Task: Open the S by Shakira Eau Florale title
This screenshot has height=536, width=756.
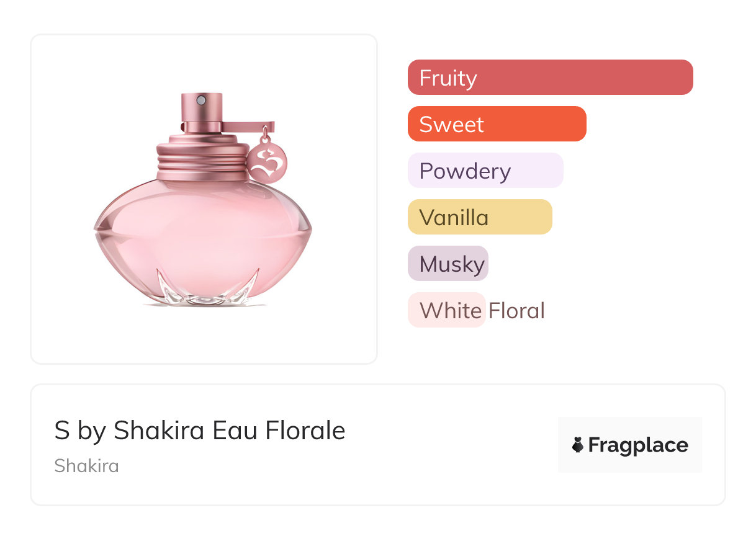Action: point(199,431)
